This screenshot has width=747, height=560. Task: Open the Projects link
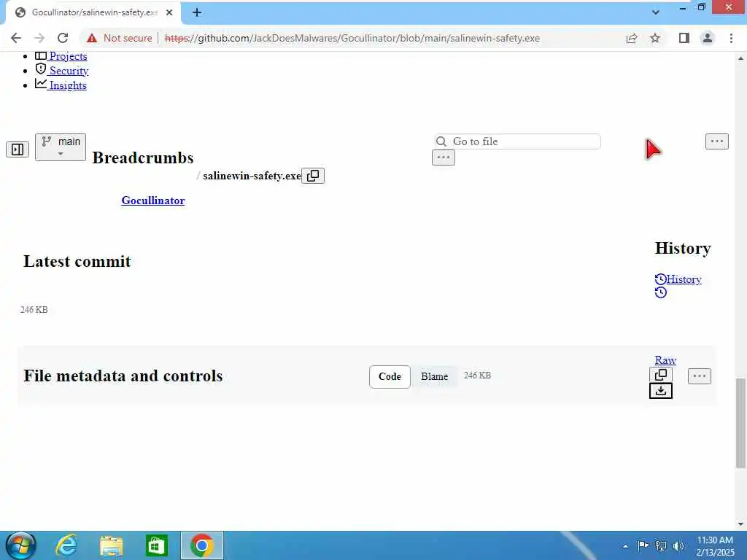point(68,56)
